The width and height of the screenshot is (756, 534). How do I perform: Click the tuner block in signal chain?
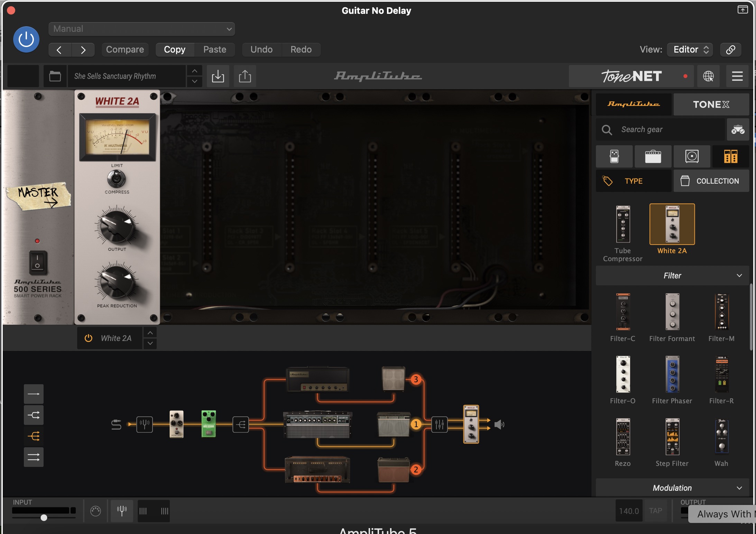coord(145,424)
